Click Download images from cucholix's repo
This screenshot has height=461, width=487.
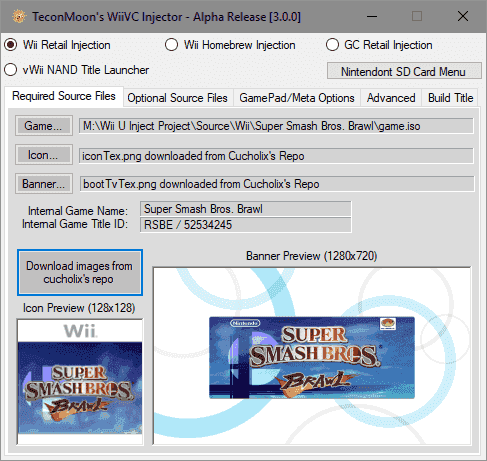tap(80, 273)
